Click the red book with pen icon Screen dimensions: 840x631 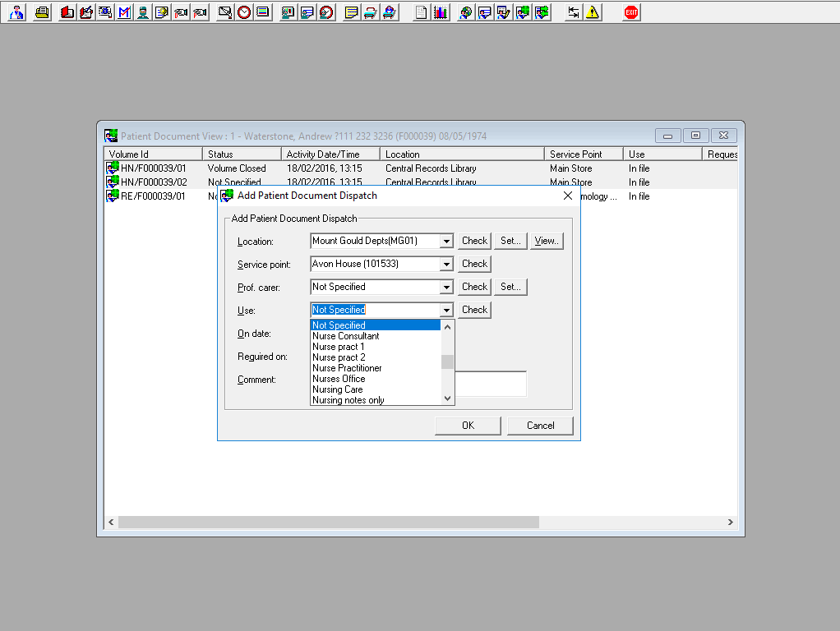(x=85, y=12)
